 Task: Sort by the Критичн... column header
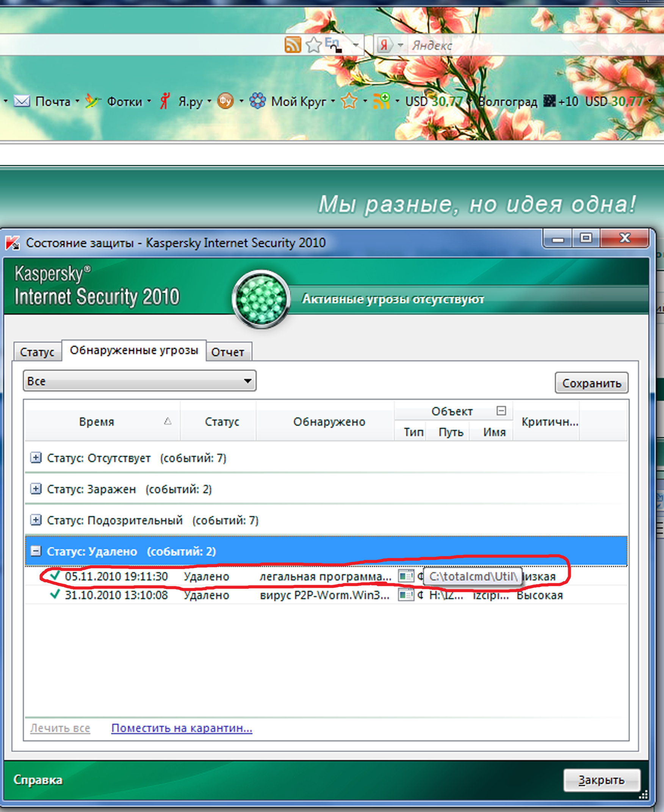546,422
